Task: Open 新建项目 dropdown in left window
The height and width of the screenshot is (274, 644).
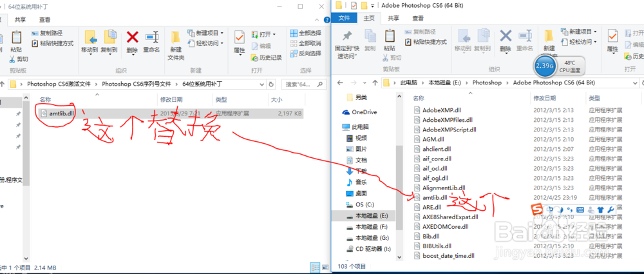Action: 205,33
